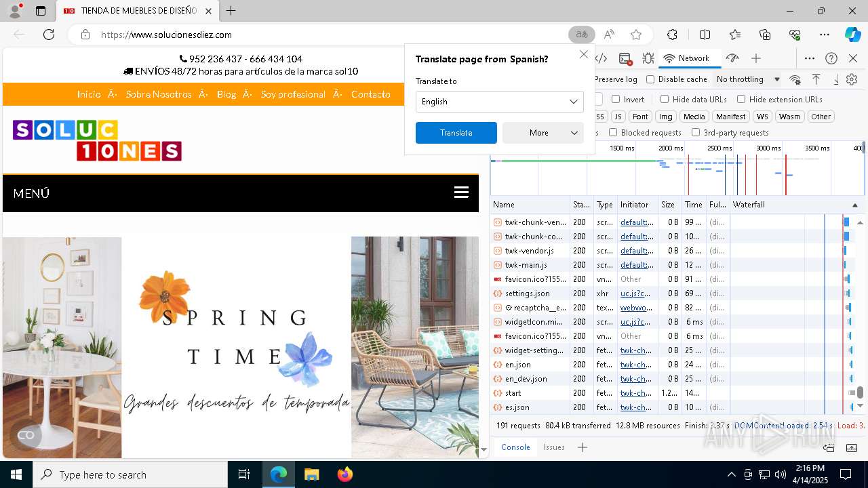Image resolution: width=868 pixels, height=488 pixels.
Task: Open the Extensions puzzle icon
Action: pyautogui.click(x=672, y=35)
